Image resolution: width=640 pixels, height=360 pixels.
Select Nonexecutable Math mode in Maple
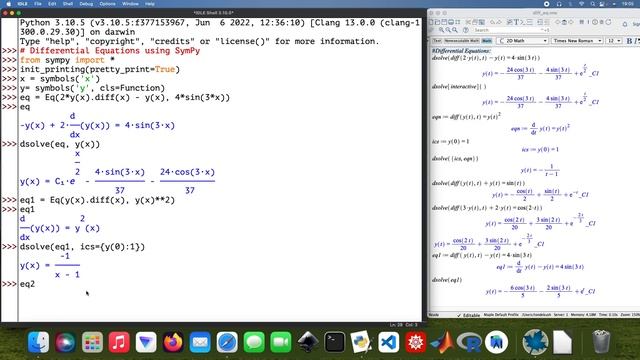[x=462, y=41]
